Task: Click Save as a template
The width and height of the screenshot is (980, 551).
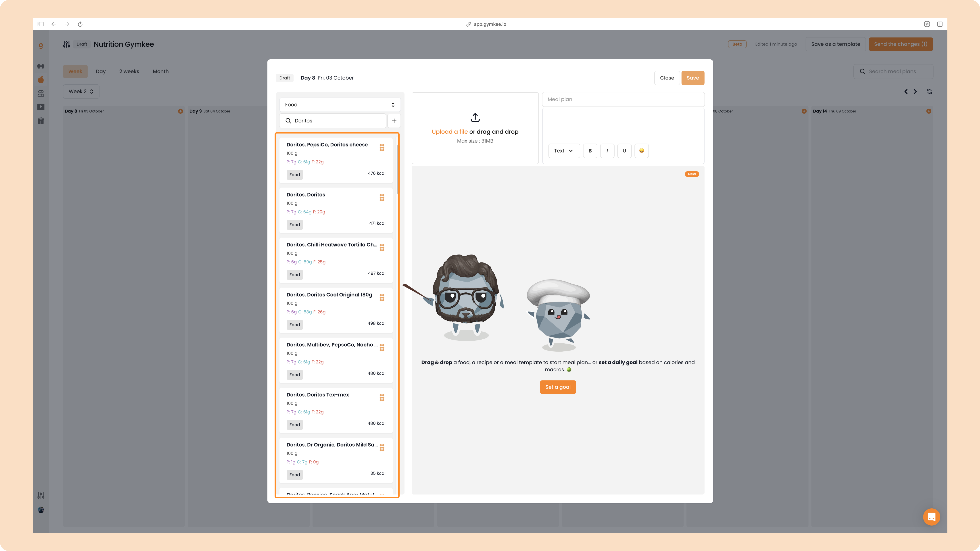Action: pyautogui.click(x=835, y=44)
